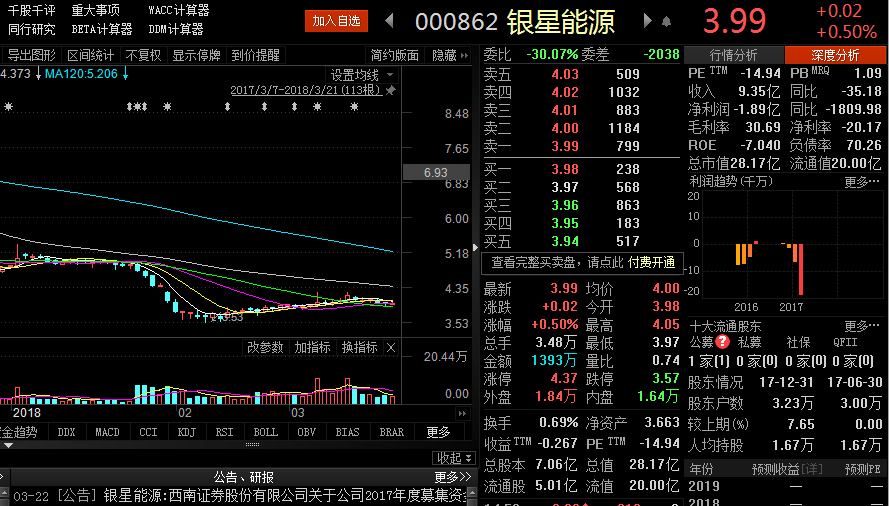889x506 pixels.
Task: Open the BETA计算器
Action: (x=102, y=29)
